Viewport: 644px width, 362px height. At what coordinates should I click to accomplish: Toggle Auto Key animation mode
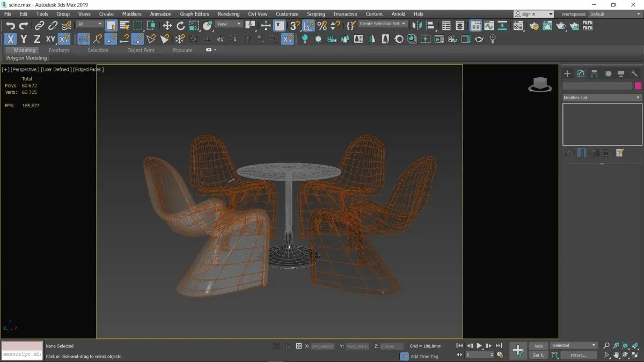click(538, 346)
